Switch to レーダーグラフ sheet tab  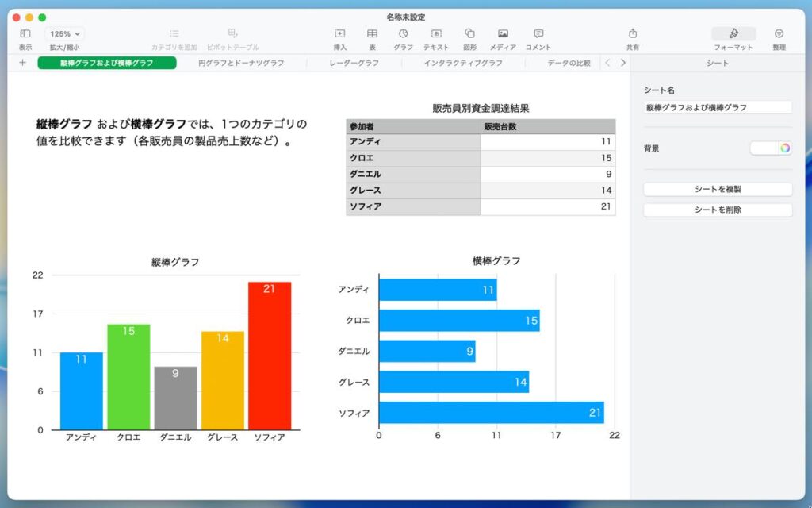pyautogui.click(x=354, y=63)
